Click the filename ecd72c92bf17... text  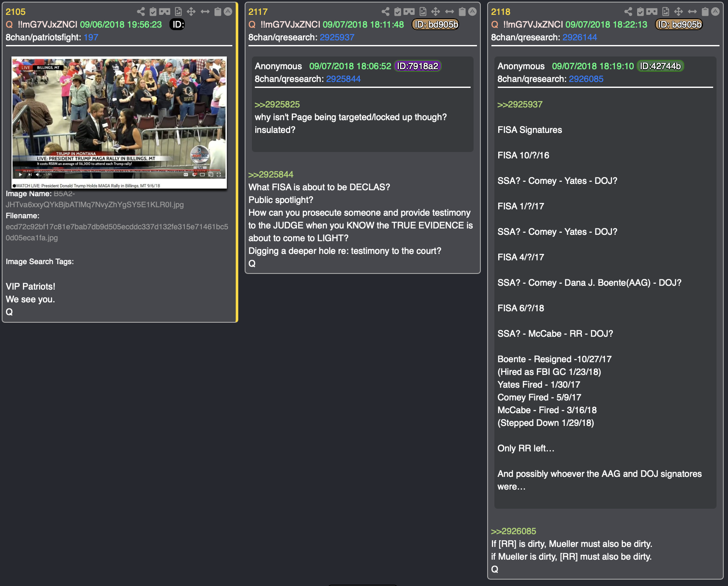[x=117, y=232]
